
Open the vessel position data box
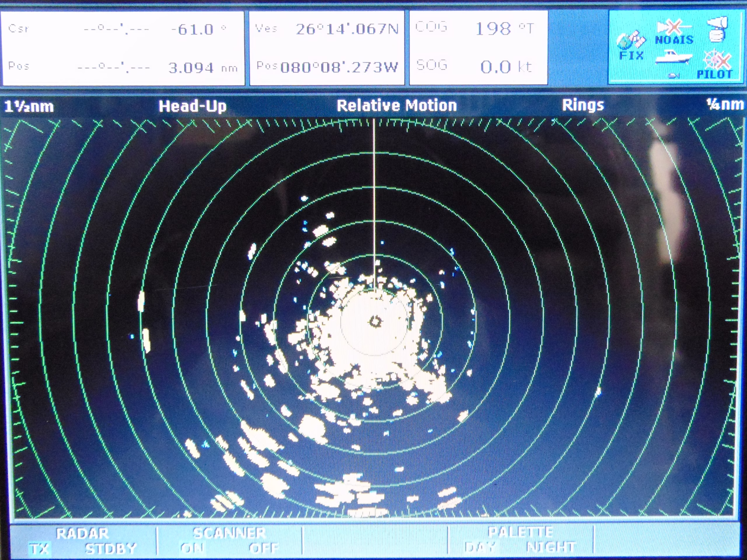point(327,47)
